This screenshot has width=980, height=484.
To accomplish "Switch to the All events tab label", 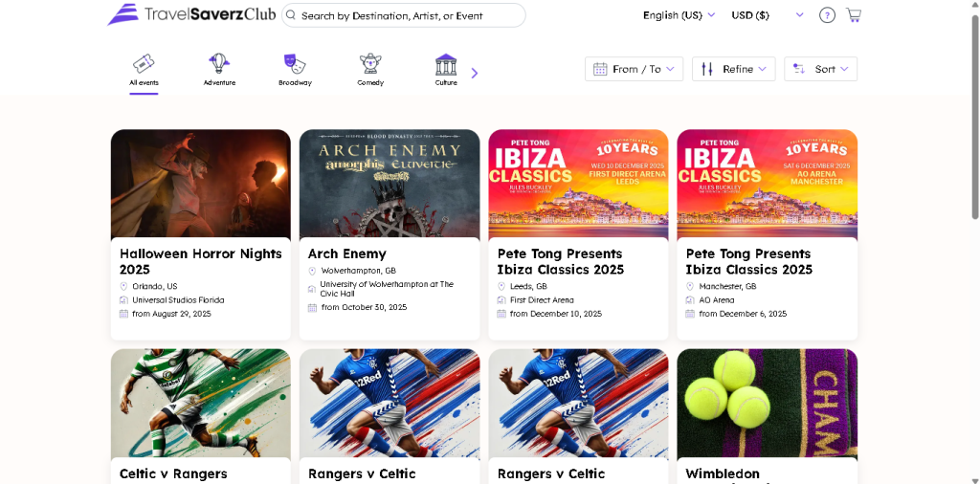I will [144, 82].
